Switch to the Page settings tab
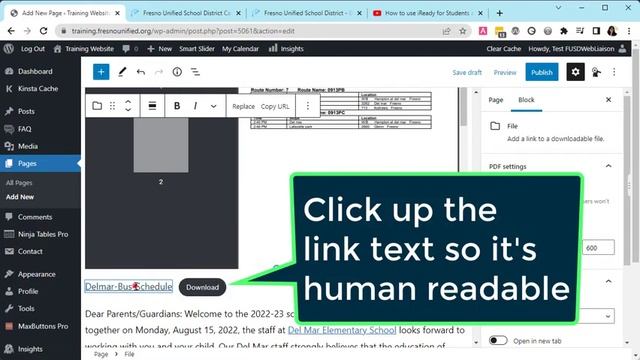 pyautogui.click(x=496, y=100)
